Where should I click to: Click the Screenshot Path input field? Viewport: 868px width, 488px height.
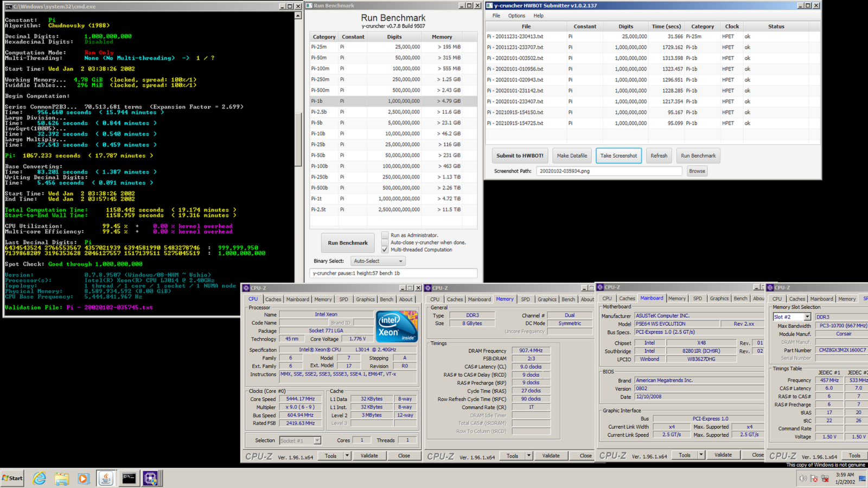[609, 171]
